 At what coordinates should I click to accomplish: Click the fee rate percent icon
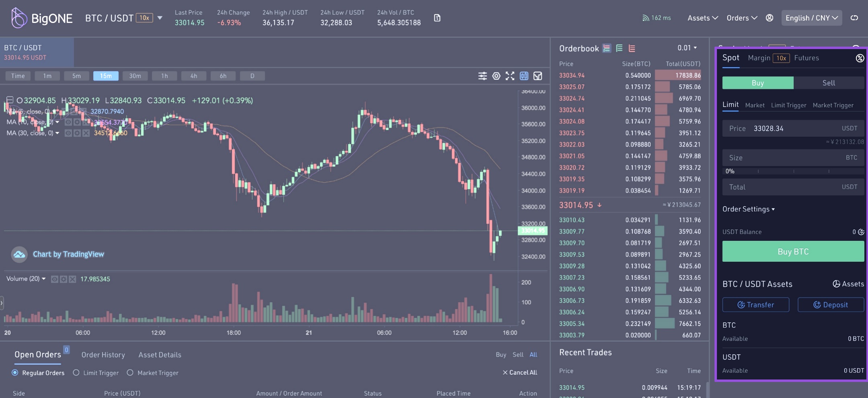click(860, 58)
